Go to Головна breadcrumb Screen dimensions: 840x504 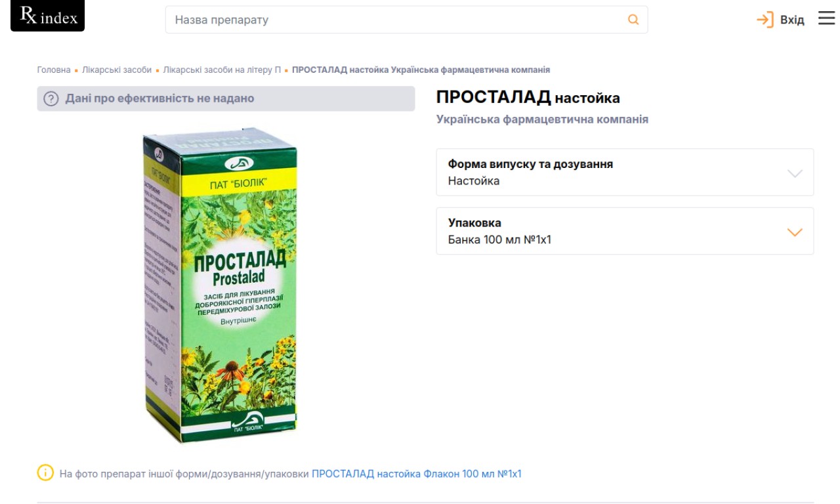(54, 70)
